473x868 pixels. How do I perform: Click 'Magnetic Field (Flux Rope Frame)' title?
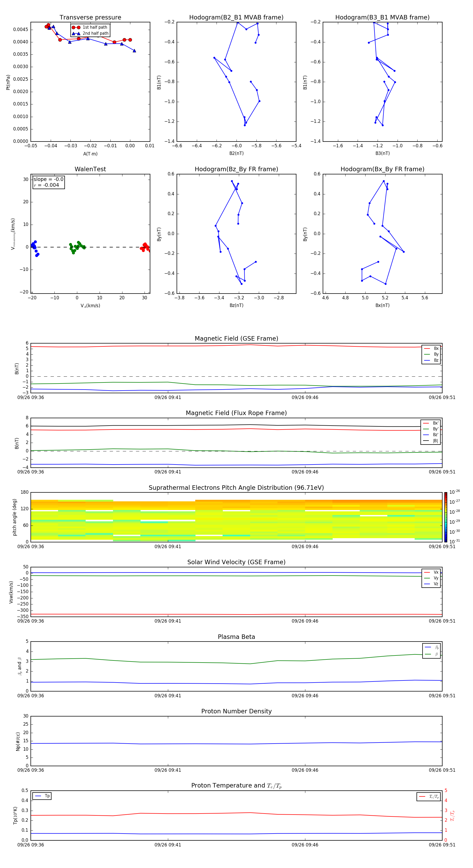click(x=236, y=413)
